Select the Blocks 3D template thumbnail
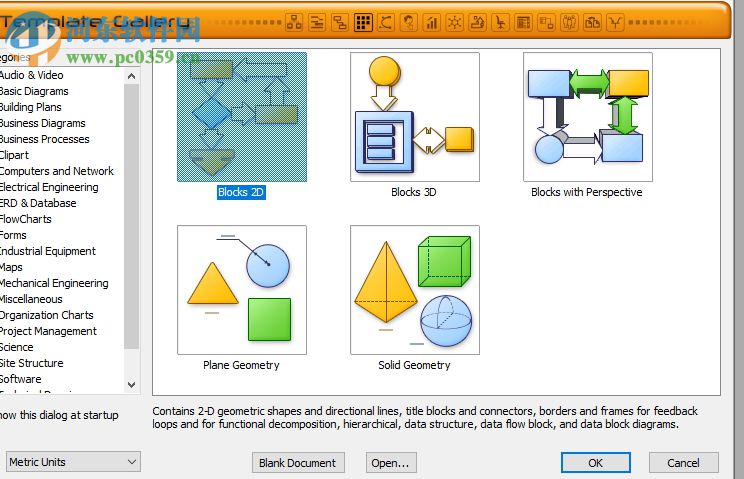The height and width of the screenshot is (479, 744). coord(415,117)
